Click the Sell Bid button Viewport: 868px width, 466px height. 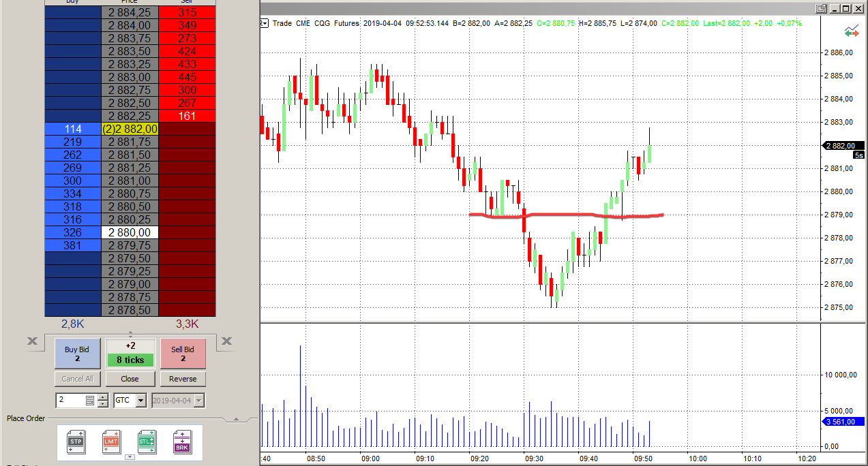(x=183, y=354)
